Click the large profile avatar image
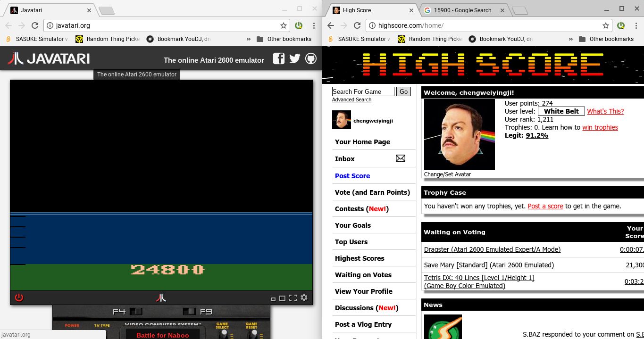The height and width of the screenshot is (339, 644). click(460, 134)
